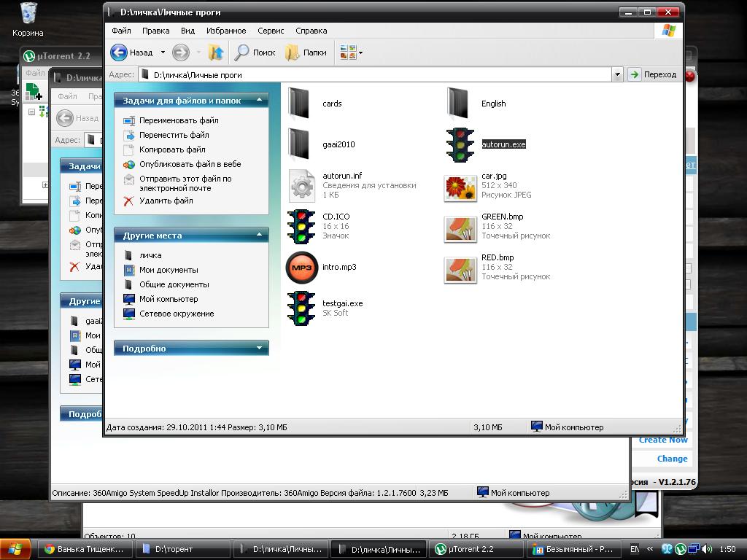Open Search (Поиск) in the toolbar

(x=255, y=52)
